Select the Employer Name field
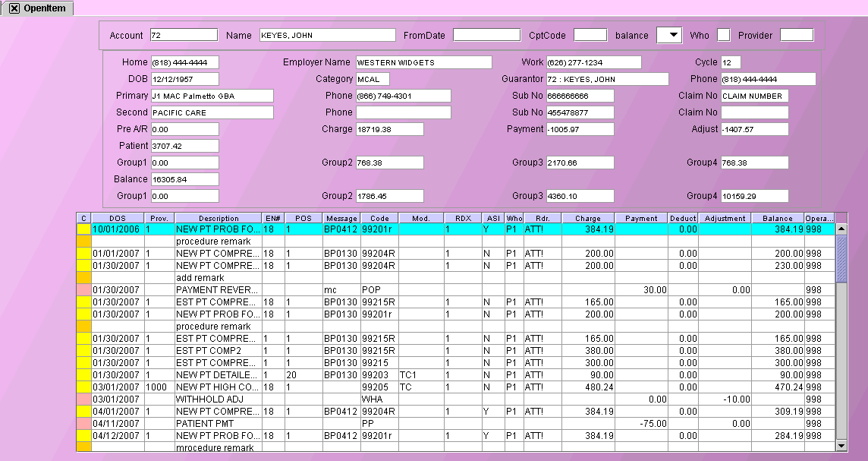 [x=423, y=62]
